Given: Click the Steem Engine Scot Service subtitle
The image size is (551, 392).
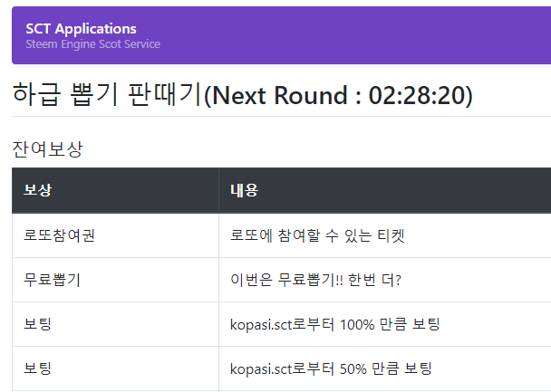Looking at the screenshot, I should (92, 44).
